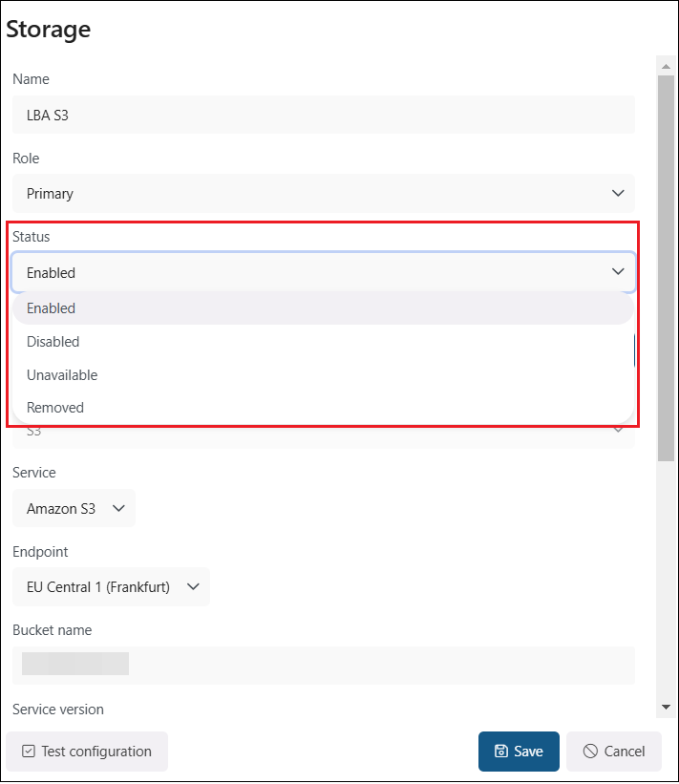The height and width of the screenshot is (784, 679).
Task: Click the Save floppy disk icon
Action: (501, 752)
